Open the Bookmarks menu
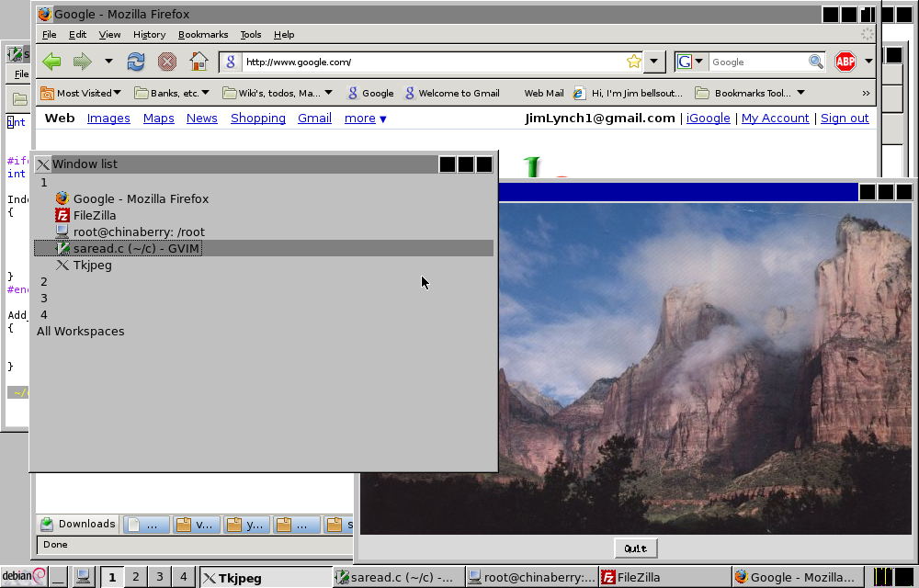The image size is (919, 588). (x=203, y=34)
